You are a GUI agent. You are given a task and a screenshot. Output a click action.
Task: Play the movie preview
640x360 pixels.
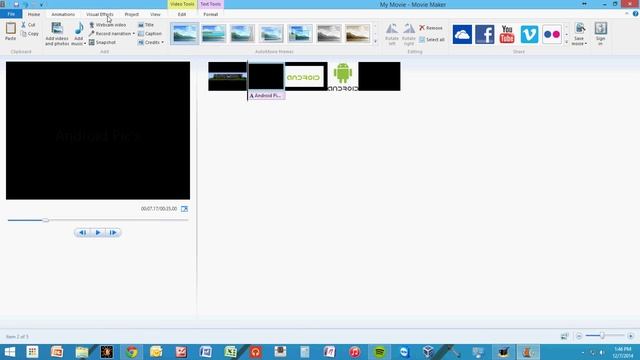click(98, 233)
